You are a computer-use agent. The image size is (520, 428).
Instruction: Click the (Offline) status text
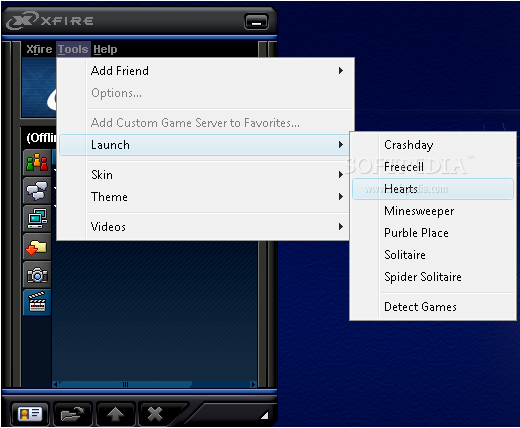point(41,137)
